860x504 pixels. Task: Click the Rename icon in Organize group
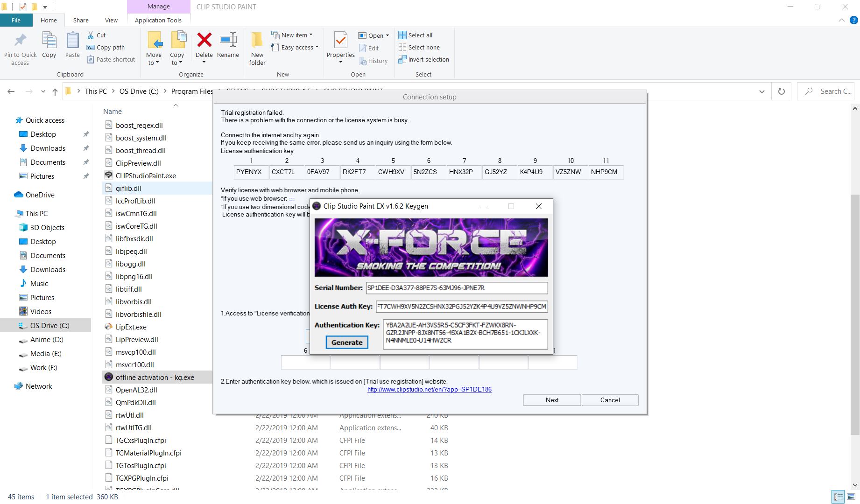click(x=228, y=41)
